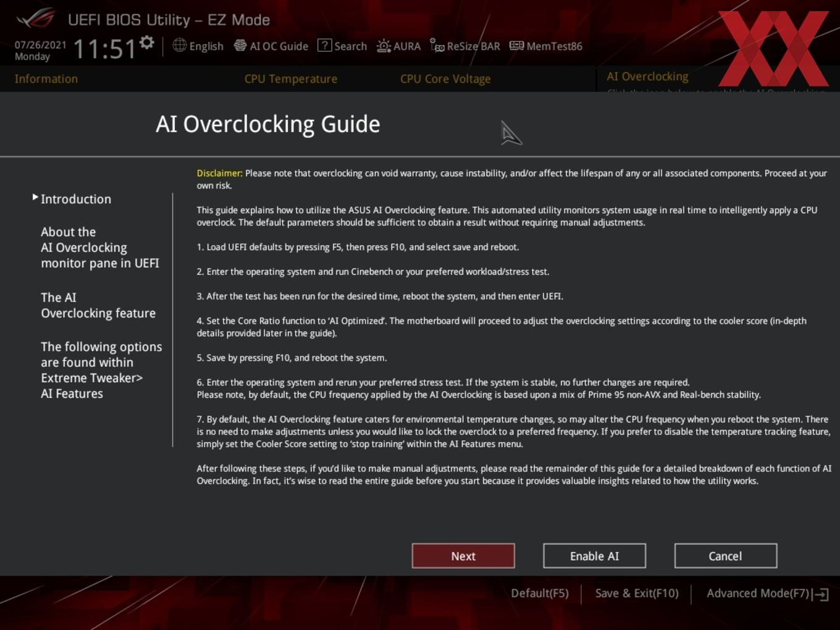Click the ReSize BAR icon
Screen dimensions: 840x630
click(x=437, y=46)
